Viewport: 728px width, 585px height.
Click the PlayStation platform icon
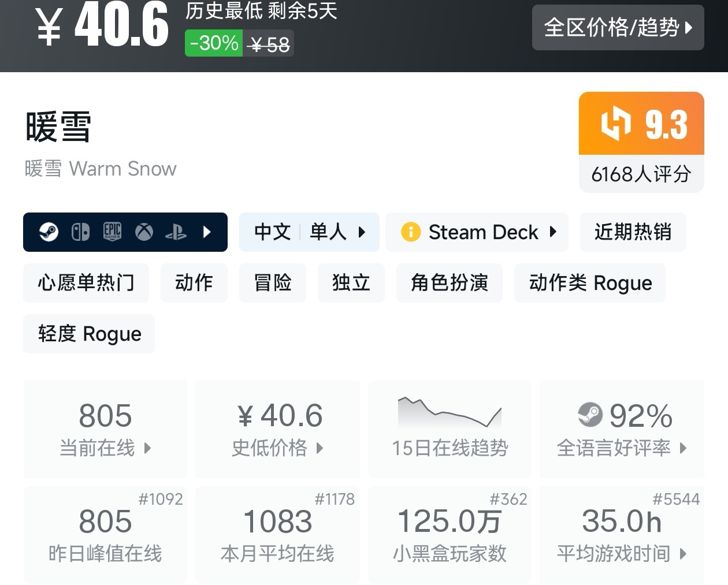176,232
